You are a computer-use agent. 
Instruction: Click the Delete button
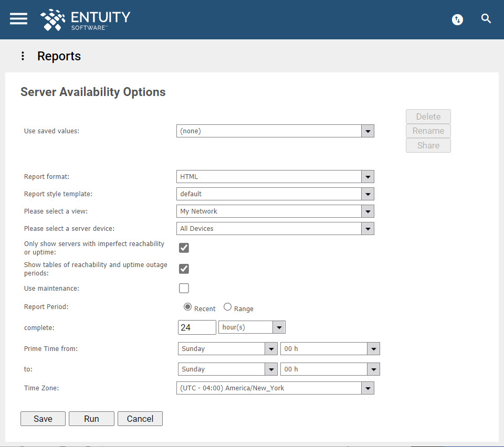click(428, 116)
